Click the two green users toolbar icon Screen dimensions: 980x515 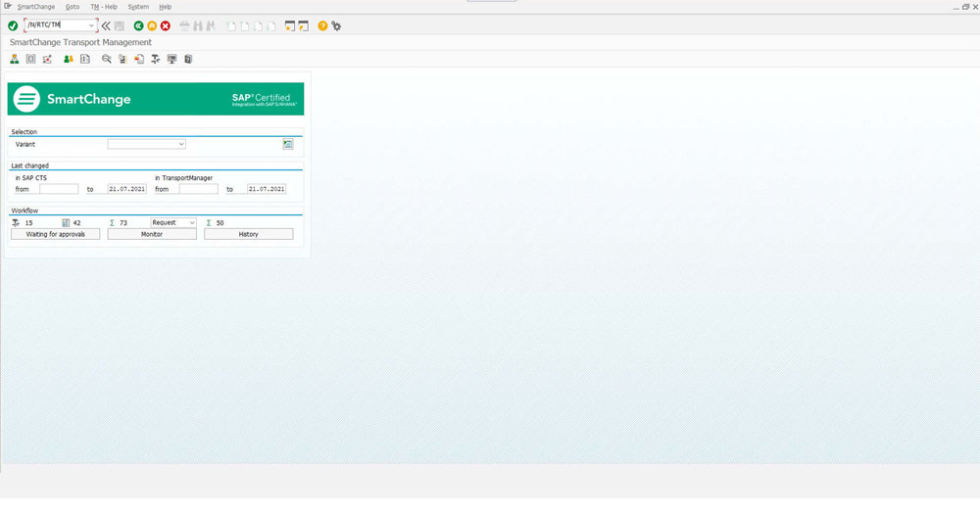tap(69, 59)
